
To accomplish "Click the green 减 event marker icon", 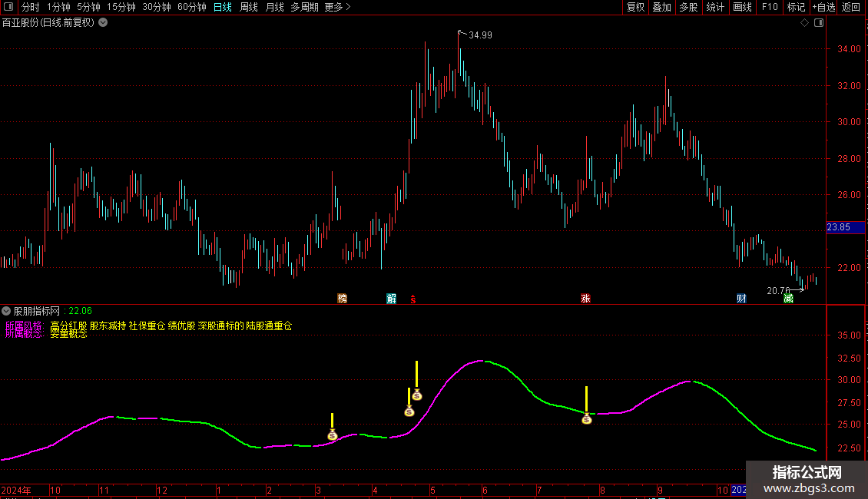I will point(788,299).
